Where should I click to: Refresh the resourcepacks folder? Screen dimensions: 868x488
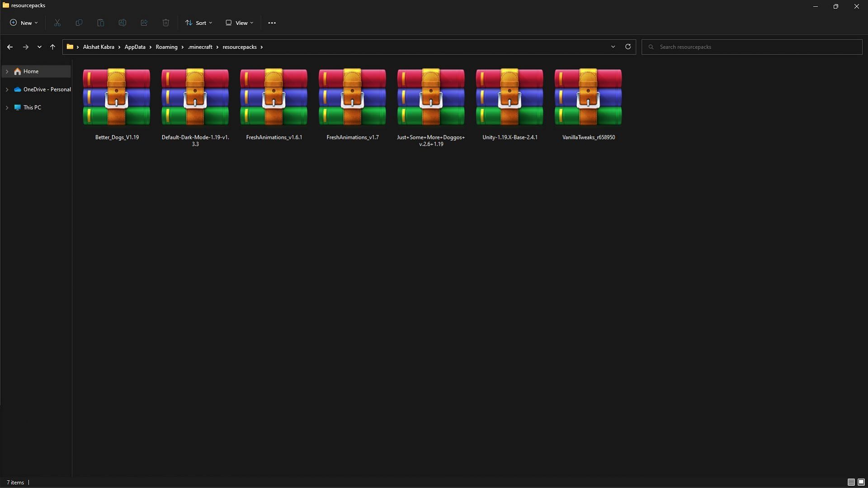[628, 47]
